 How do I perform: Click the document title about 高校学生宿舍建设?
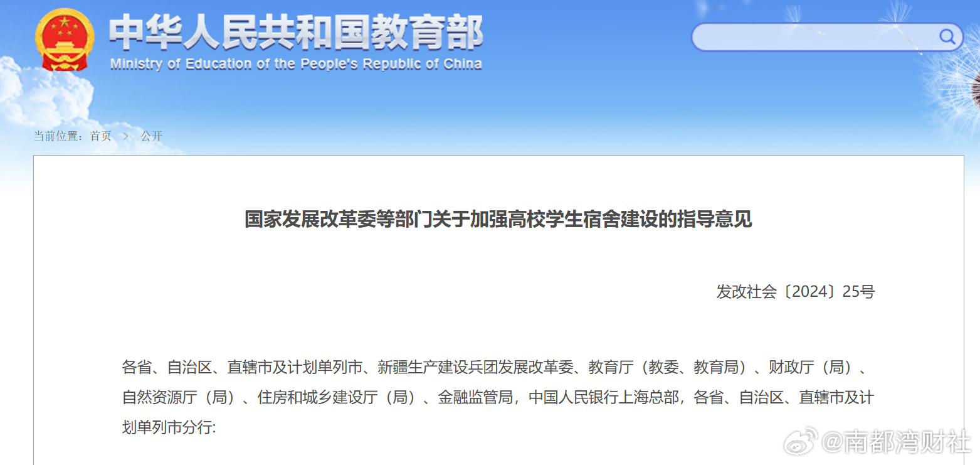pyautogui.click(x=498, y=220)
